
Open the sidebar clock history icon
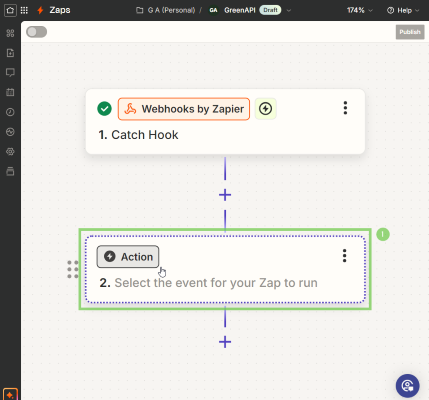click(x=10, y=112)
